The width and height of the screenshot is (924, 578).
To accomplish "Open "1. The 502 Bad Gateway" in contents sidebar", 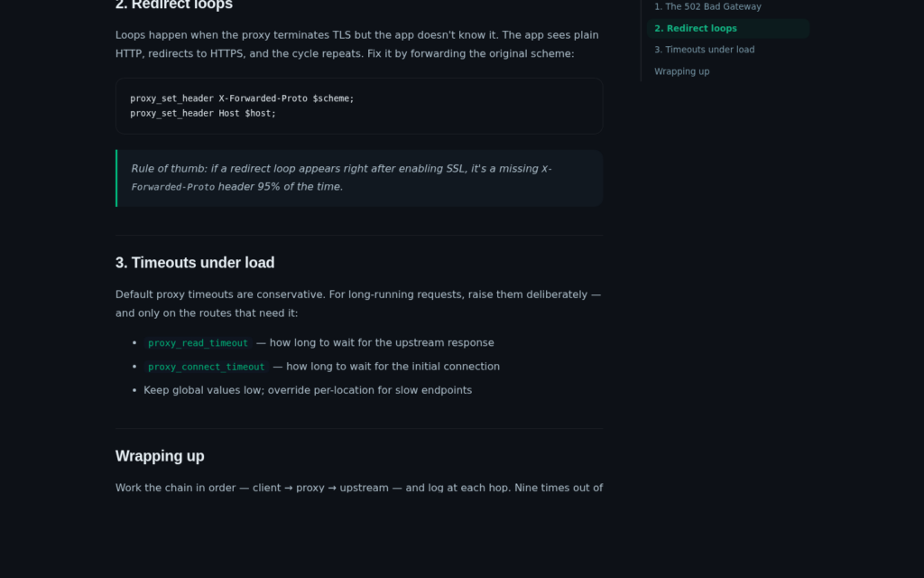I will (707, 6).
